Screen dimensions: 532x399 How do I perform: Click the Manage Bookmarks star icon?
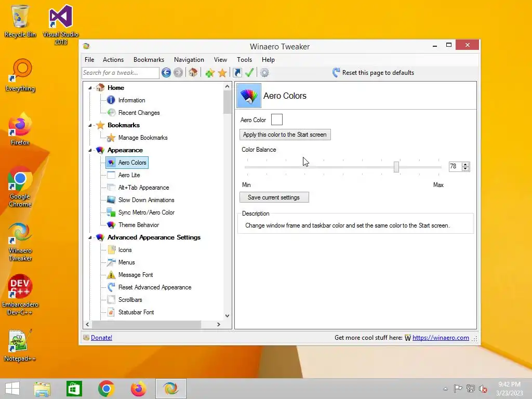point(111,137)
